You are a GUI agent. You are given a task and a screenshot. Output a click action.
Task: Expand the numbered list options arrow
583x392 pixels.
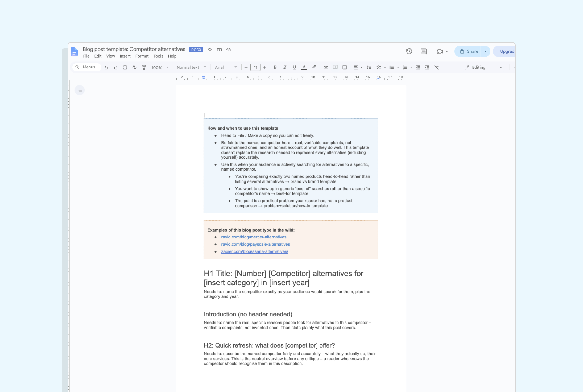[411, 67]
